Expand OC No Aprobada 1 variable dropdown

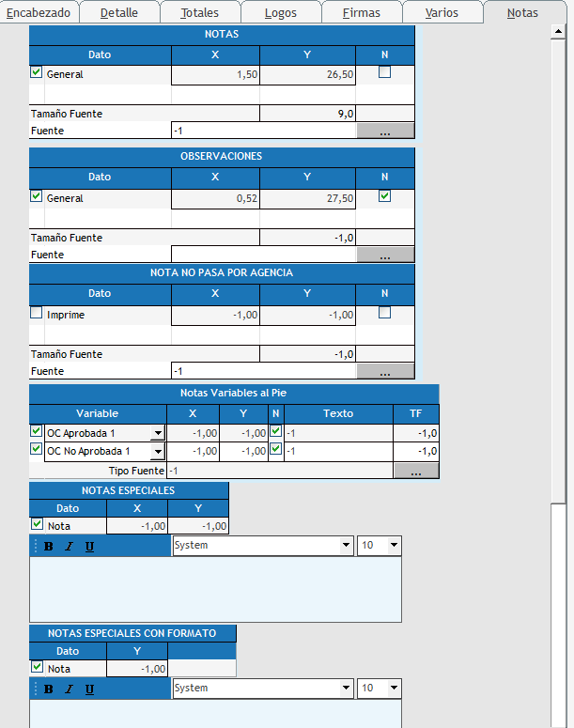point(158,452)
